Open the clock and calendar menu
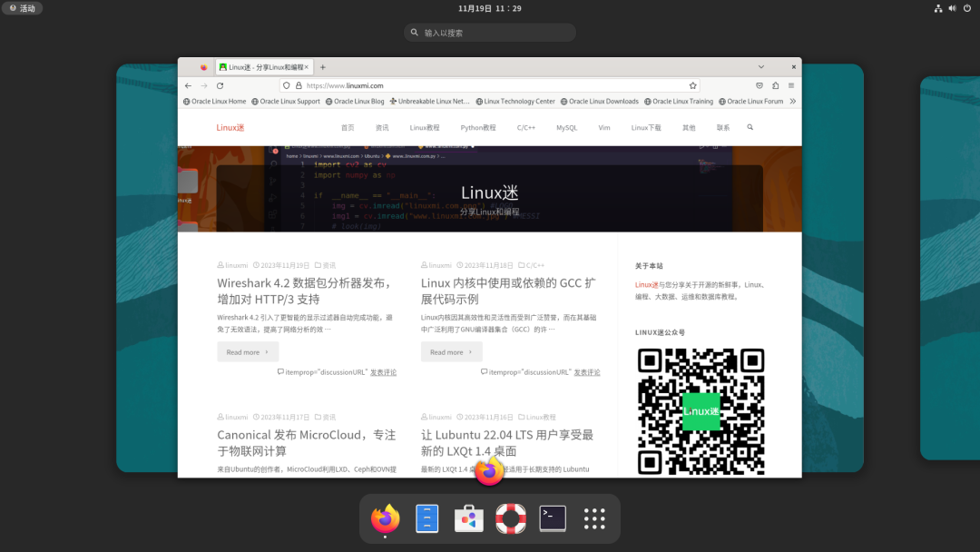The image size is (980, 552). point(489,8)
